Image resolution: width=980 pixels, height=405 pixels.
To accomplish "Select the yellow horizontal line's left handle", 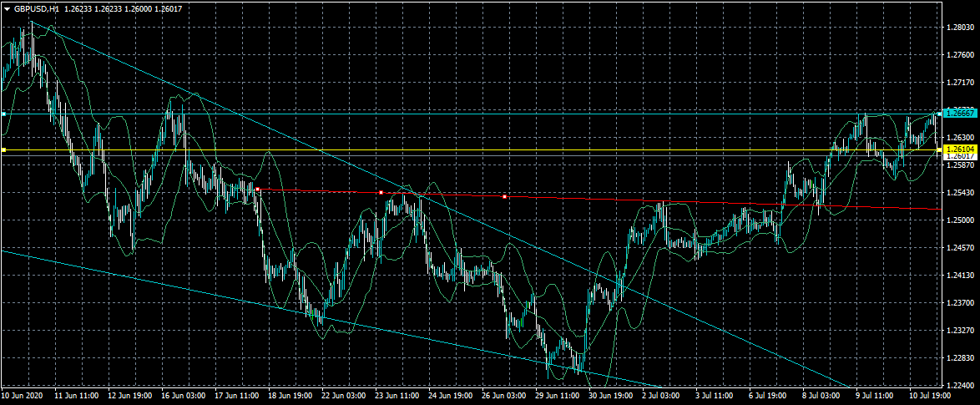I will point(3,150).
